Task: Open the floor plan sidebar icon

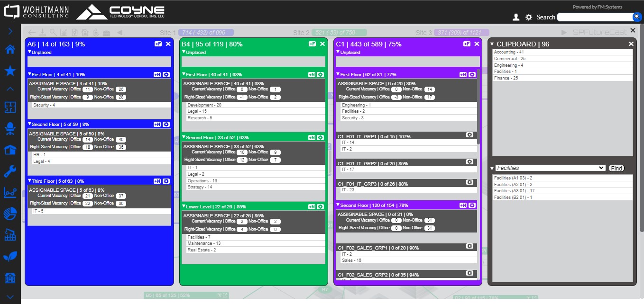Action: click(x=10, y=107)
